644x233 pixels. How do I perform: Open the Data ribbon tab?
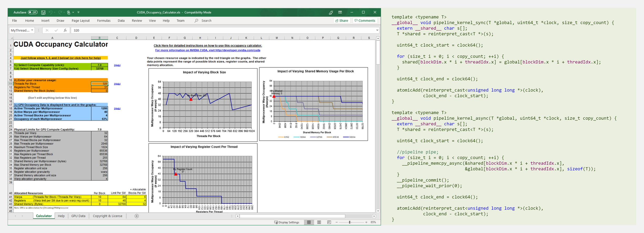[121, 21]
